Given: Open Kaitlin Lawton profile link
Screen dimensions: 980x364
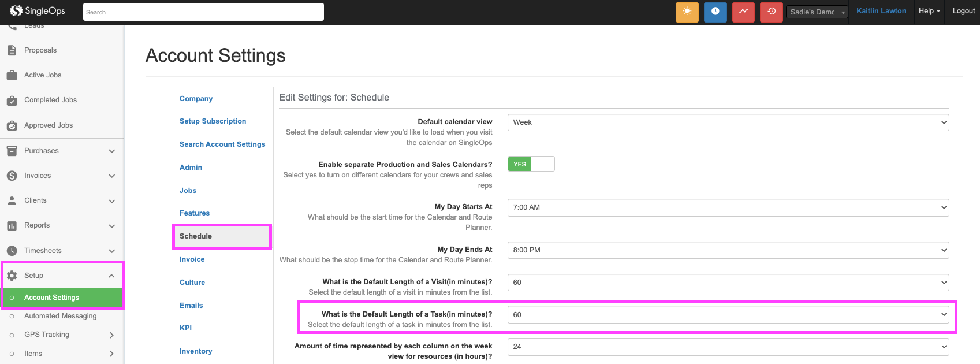Looking at the screenshot, I should tap(881, 11).
